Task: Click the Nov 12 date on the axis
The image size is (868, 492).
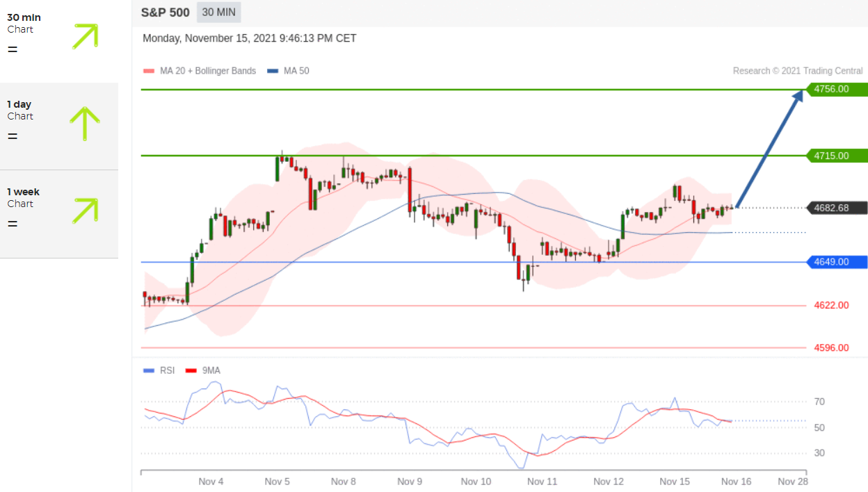Action: tap(609, 481)
